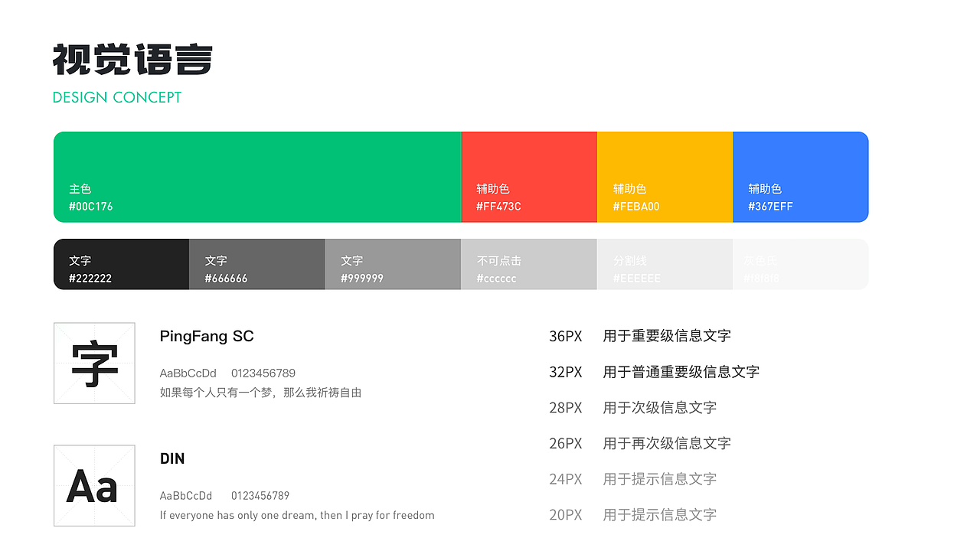
Task: Click the English freedom pangram sample text
Action: click(x=296, y=515)
